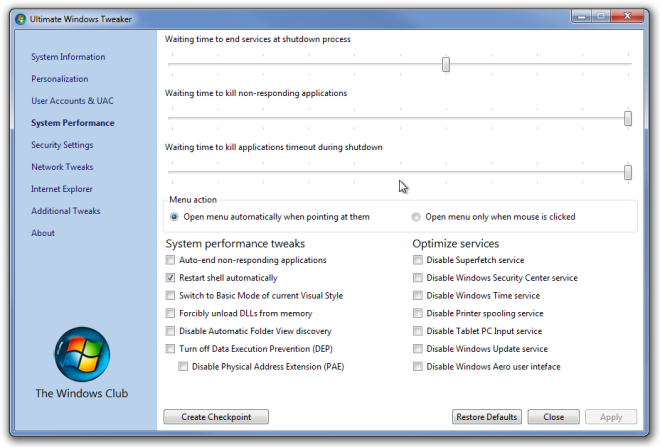Click the Create Checkpoint button
The height and width of the screenshot is (447, 660).
[x=216, y=417]
